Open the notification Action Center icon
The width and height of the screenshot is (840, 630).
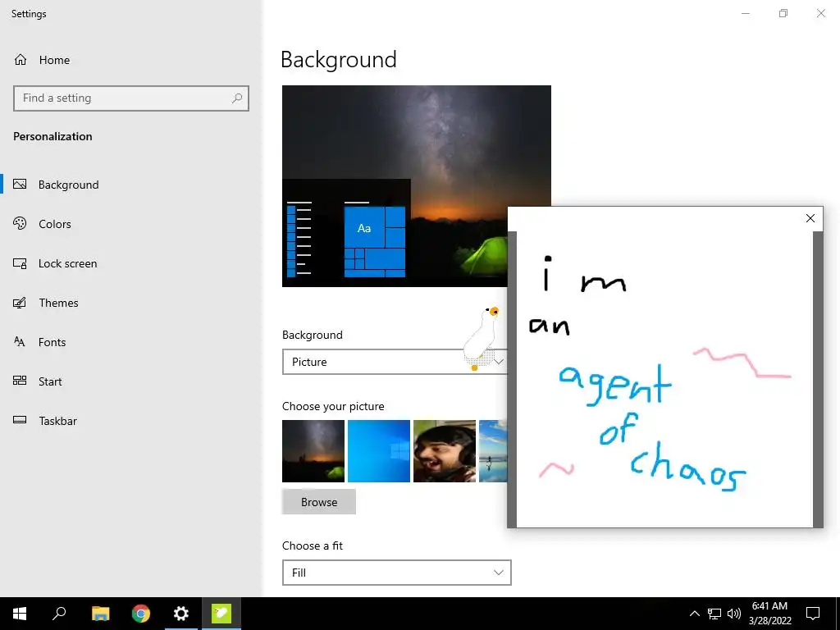point(813,614)
